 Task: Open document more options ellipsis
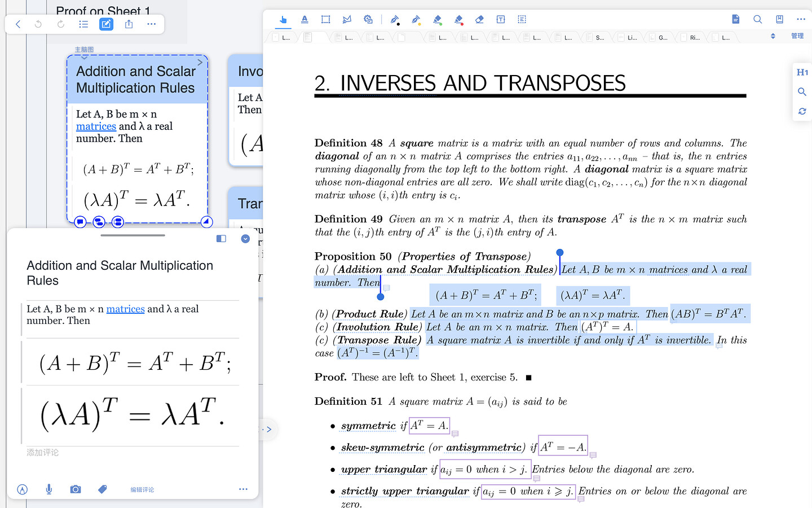pyautogui.click(x=801, y=19)
